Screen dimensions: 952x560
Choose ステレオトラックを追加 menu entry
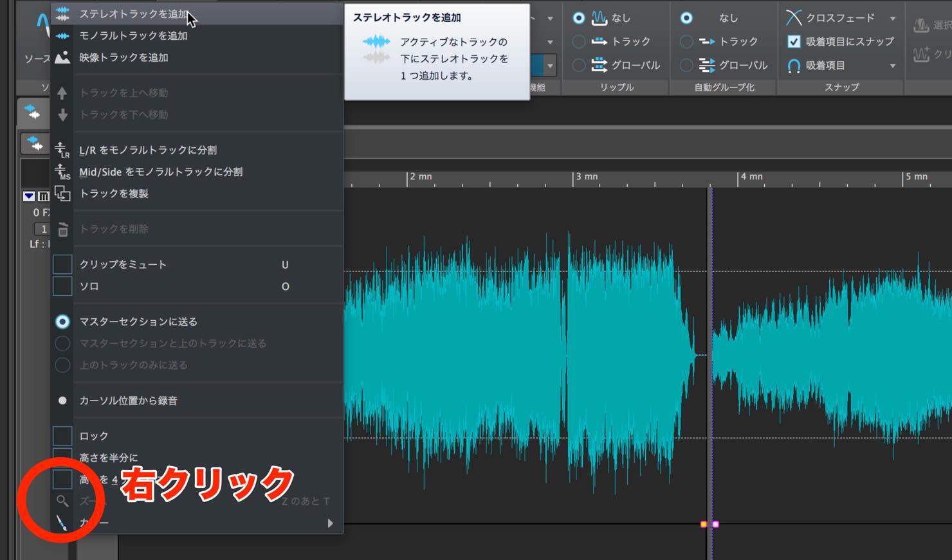pyautogui.click(x=197, y=14)
